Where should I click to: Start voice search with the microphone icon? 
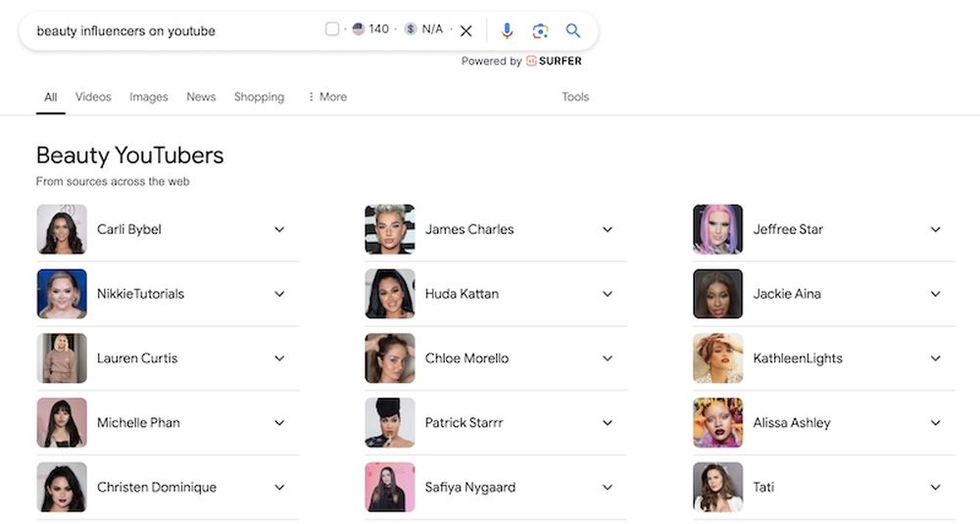(507, 30)
